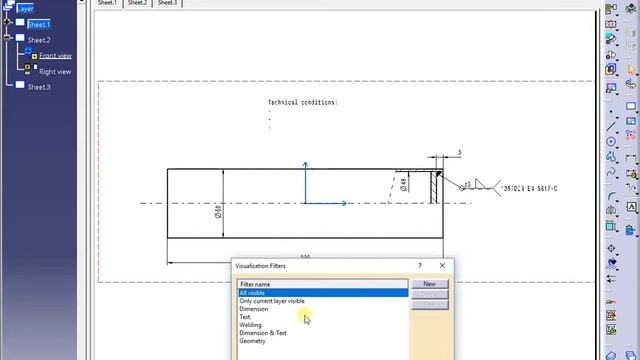Select the 'Welding' filter entry

tap(323, 325)
